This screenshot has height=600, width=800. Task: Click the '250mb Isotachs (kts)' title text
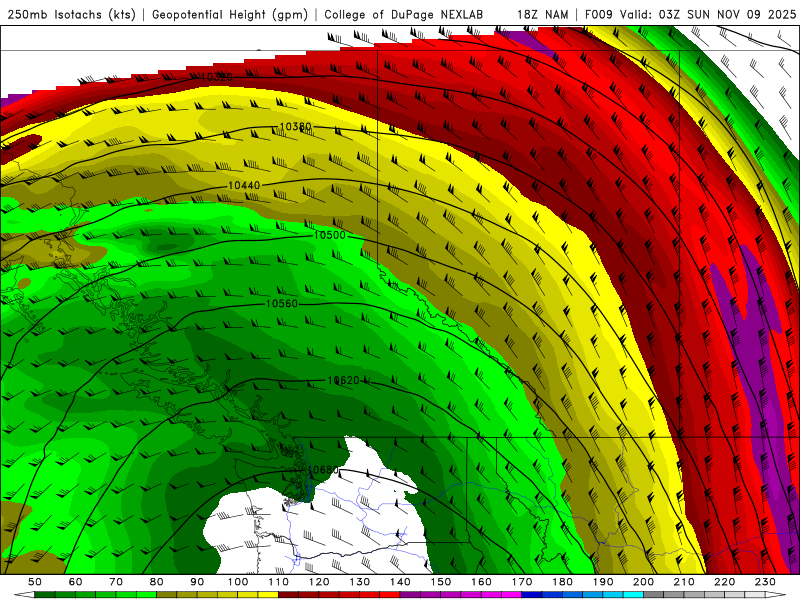tap(72, 15)
